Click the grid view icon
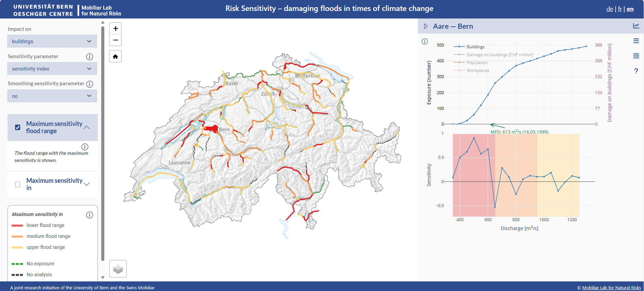644x291 pixels. (x=636, y=56)
